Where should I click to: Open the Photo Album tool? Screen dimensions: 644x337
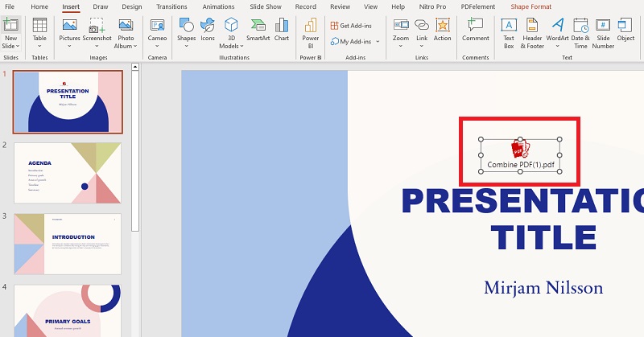126,34
